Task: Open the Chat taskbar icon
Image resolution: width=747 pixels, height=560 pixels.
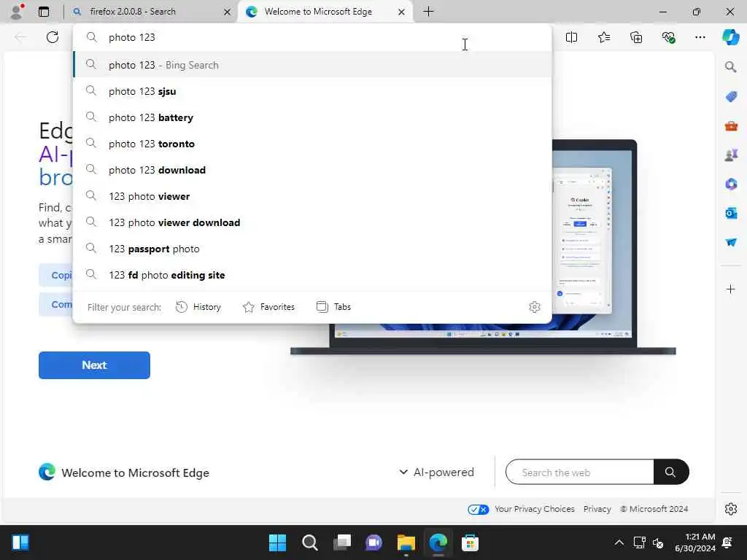Action: 374,542
